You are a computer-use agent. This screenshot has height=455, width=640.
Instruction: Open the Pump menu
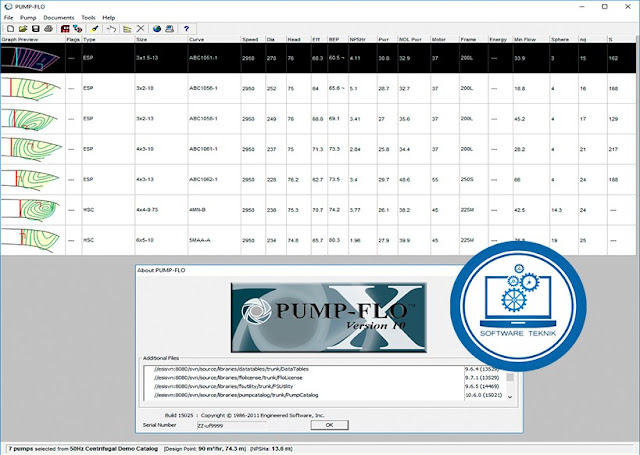[28, 18]
